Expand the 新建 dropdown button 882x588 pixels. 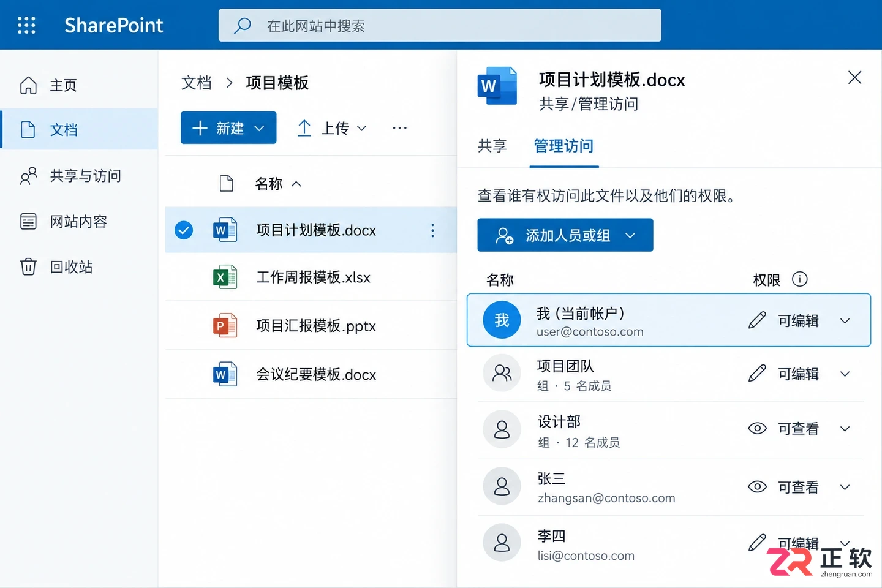click(228, 127)
